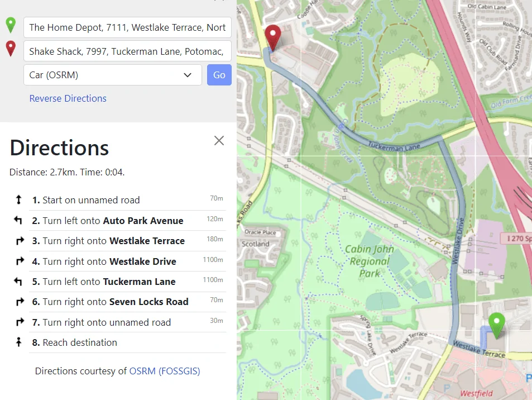Close the Directions panel
Screen dimensions: 532x400
click(219, 141)
